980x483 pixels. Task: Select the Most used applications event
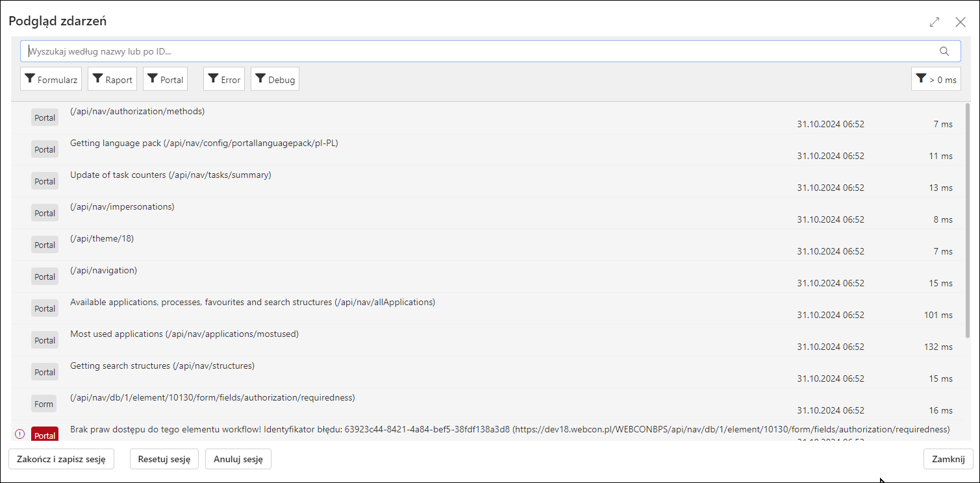tap(487, 340)
